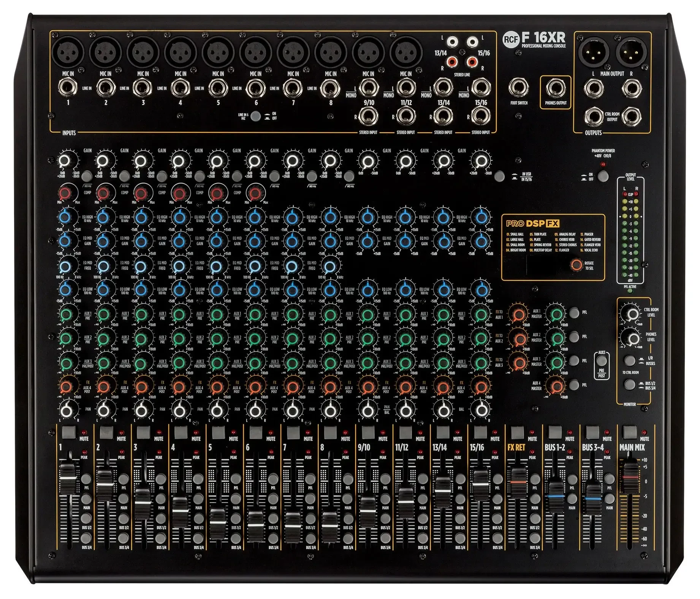Image resolution: width=700 pixels, height=599 pixels.
Task: Select the PRO DSP FX rotate-to-select knob
Action: pos(576,265)
